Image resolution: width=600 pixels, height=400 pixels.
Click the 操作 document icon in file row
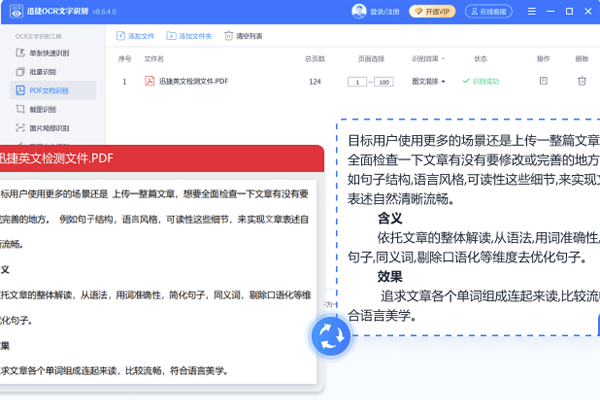pyautogui.click(x=543, y=81)
